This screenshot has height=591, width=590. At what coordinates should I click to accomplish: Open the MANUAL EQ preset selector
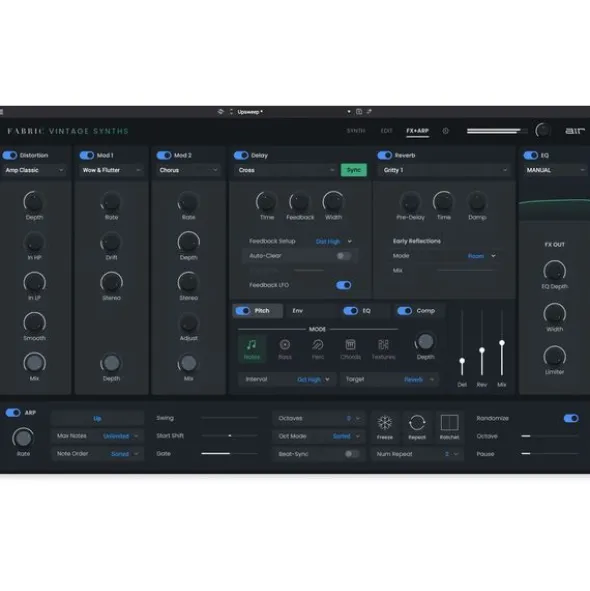click(x=556, y=170)
